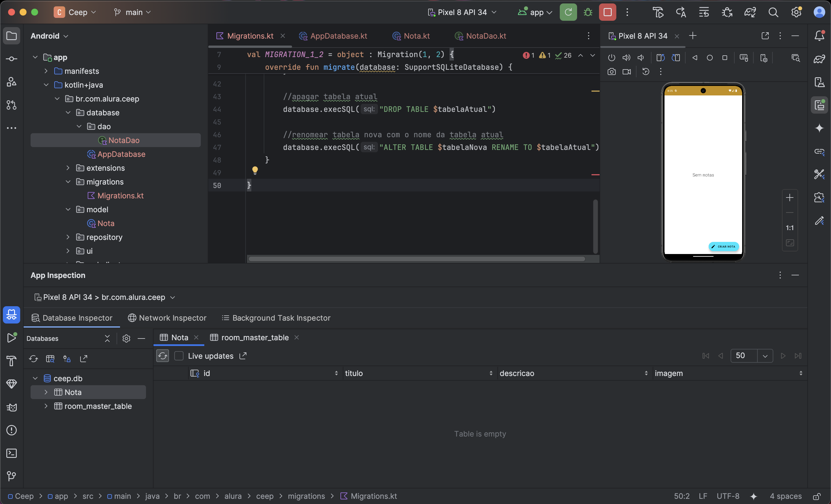
Task: Click emulator back navigation triangle
Action: pyautogui.click(x=695, y=58)
